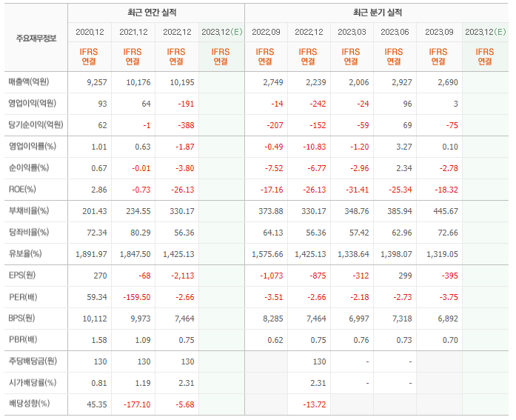Click the 9,257 revenue value
The height and width of the screenshot is (420, 516).
97,82
